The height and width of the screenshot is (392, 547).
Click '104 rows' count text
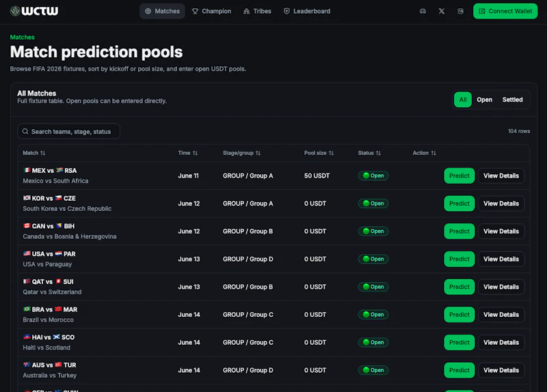pos(519,131)
